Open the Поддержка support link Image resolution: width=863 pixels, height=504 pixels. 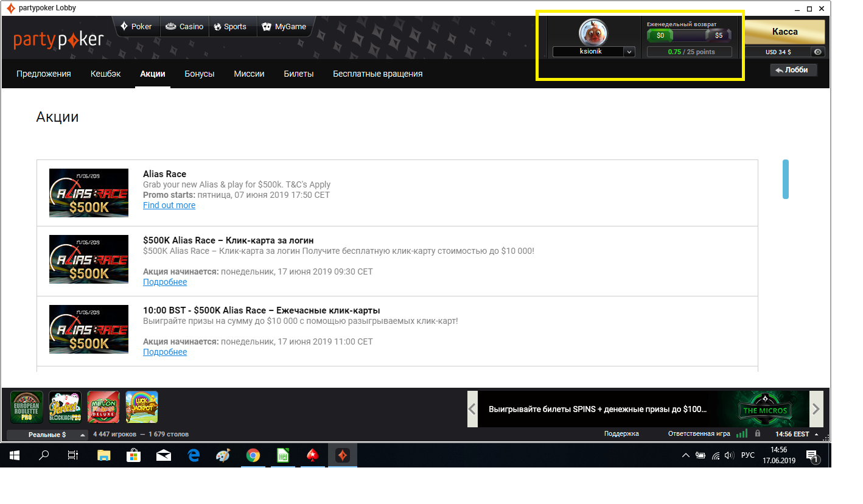coord(621,434)
